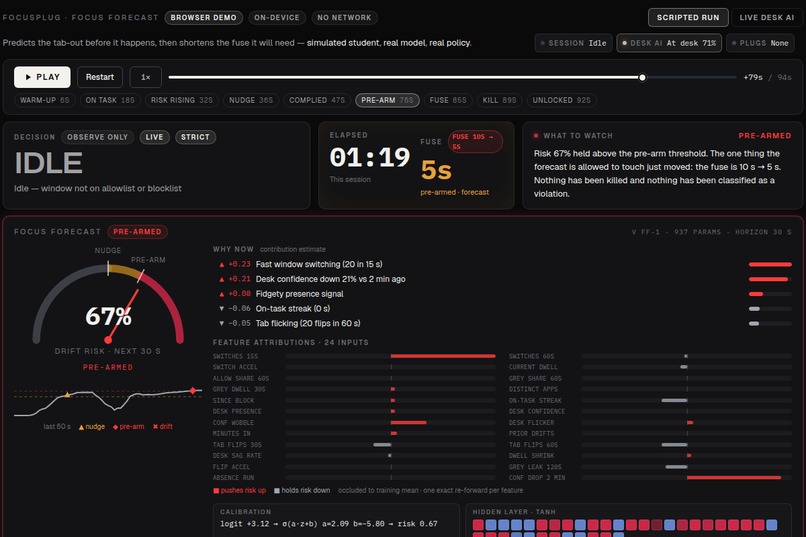Click the up-arrow beside Fidgety presence signal
Viewport: 806px width, 537px height.
(222, 294)
